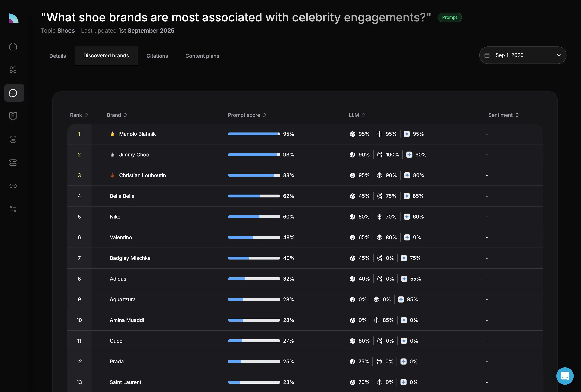Click the Gemini icon in Badgley Mischka row
581x392 pixels.
click(404, 258)
